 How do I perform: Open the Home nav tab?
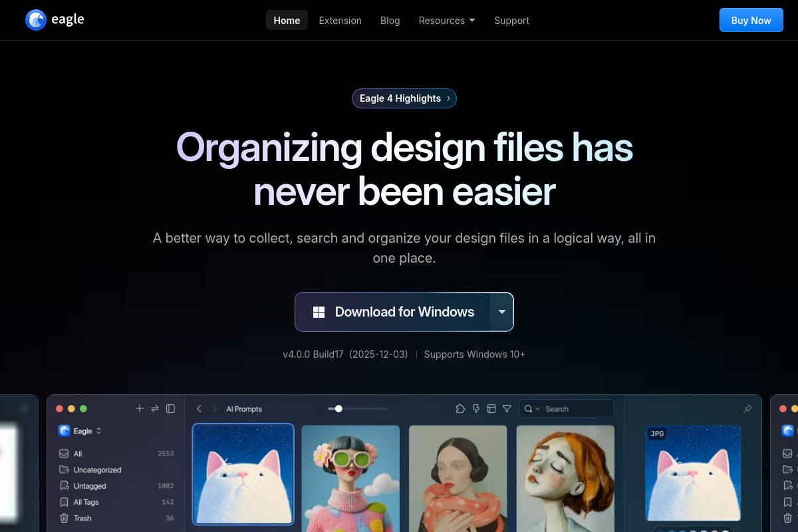287,20
